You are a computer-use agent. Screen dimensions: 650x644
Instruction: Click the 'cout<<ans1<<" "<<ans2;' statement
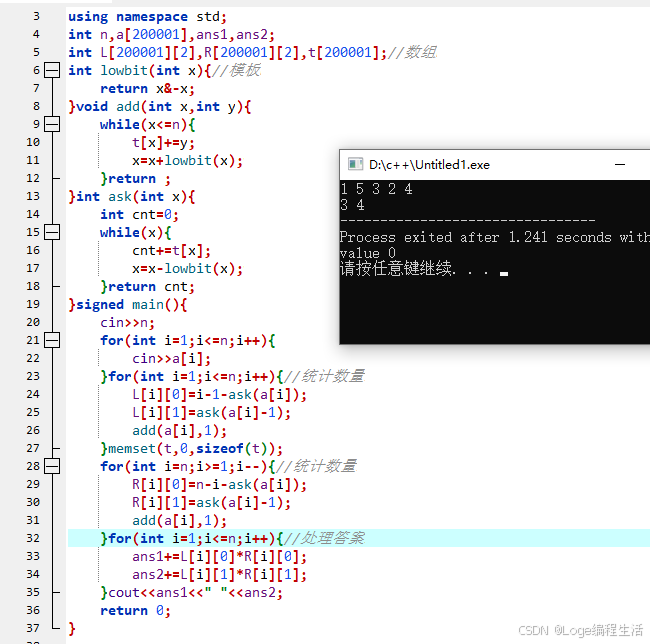pos(195,593)
